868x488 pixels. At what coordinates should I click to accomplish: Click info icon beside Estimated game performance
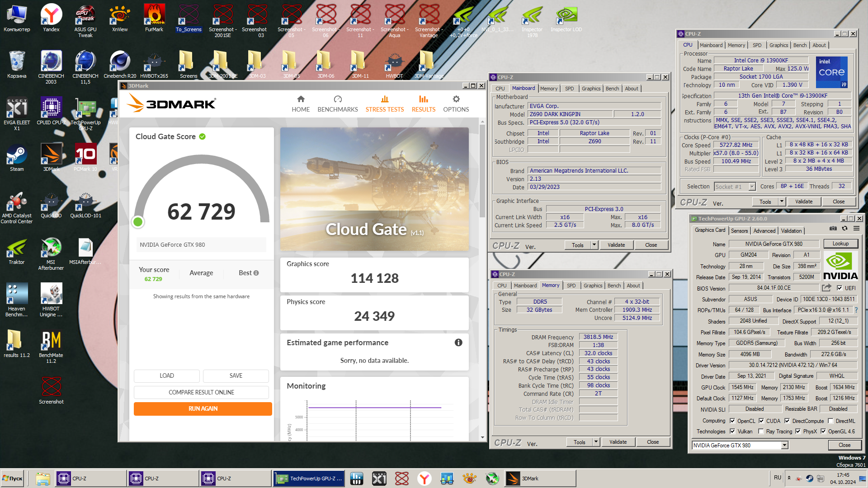[x=458, y=343]
